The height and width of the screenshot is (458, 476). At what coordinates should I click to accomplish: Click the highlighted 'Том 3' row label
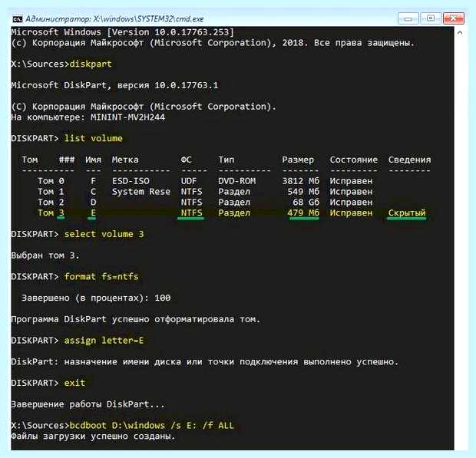pyautogui.click(x=51, y=213)
